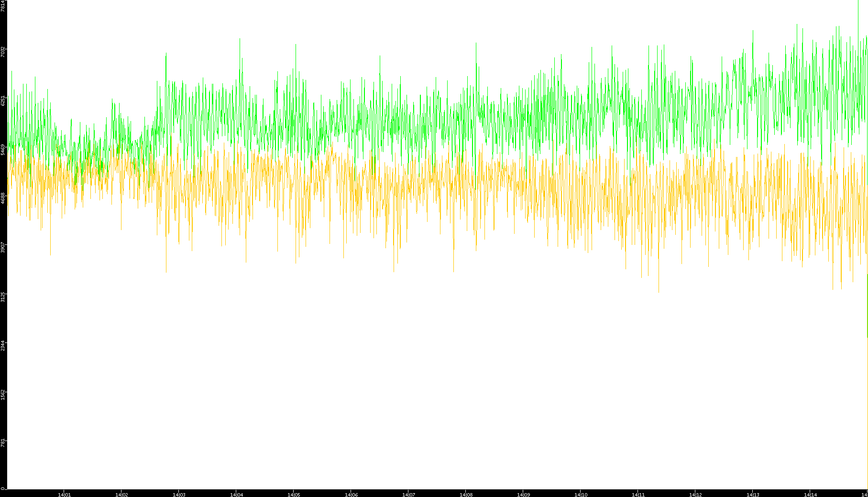Screen dimensions: 868x497
Task: Pick the 14:14 time axis label
Action: (x=810, y=494)
